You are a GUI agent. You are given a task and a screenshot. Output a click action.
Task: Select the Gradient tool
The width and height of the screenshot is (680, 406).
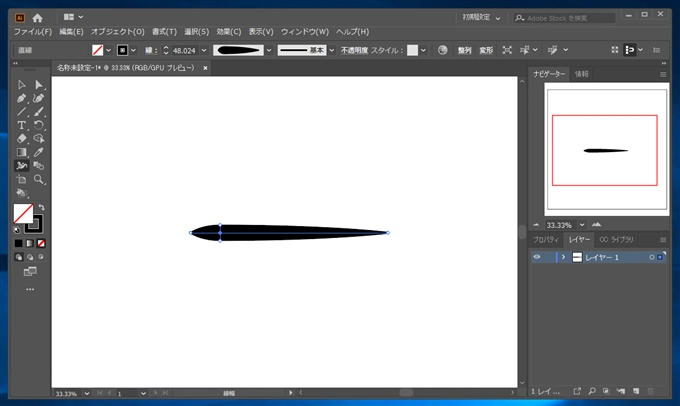click(x=21, y=152)
